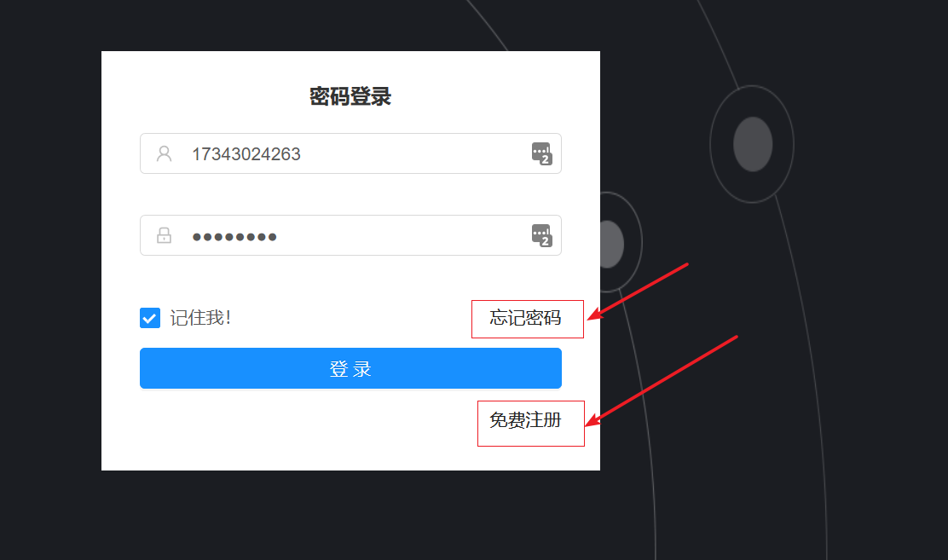The height and width of the screenshot is (560, 948).
Task: Uncheck the 记住我 checkbox
Action: [150, 318]
